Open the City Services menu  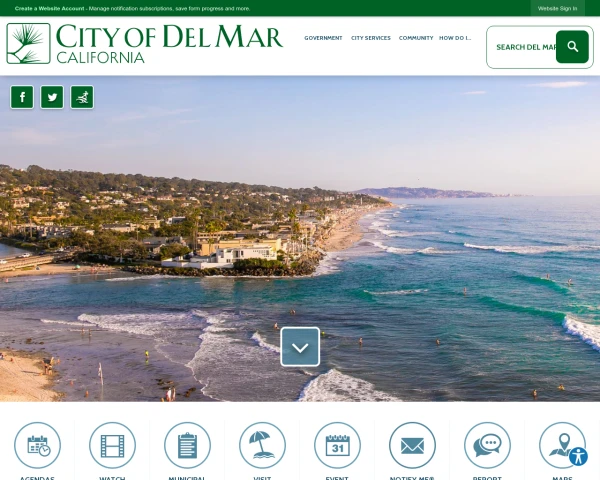371,38
